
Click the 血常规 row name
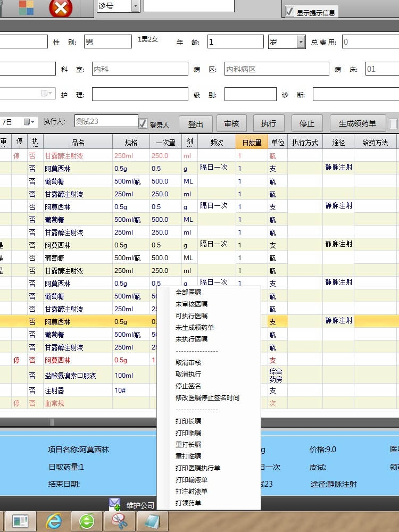coord(55,403)
